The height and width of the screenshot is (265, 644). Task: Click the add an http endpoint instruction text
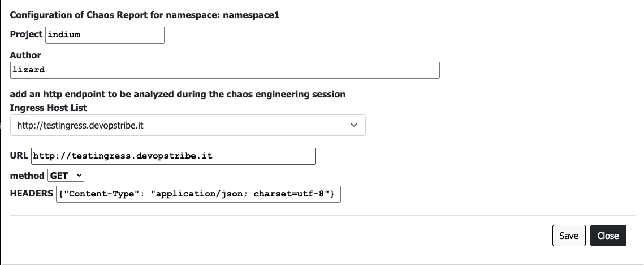tap(178, 94)
